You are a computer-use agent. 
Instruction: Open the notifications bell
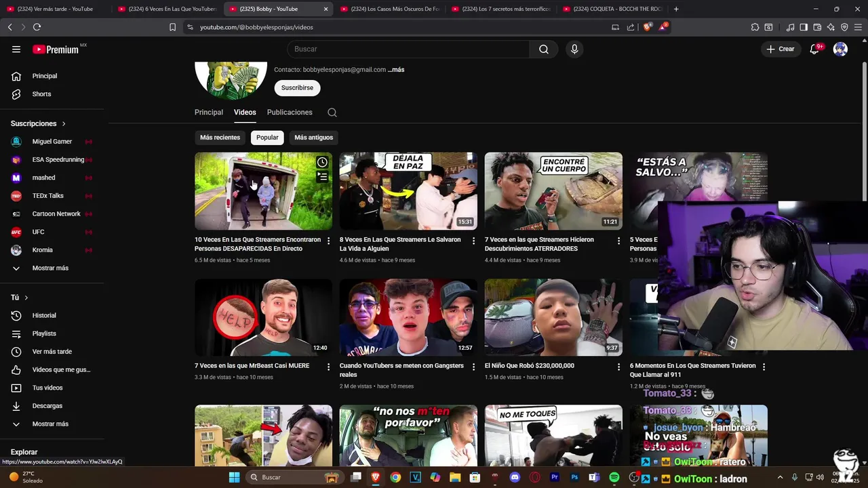(x=815, y=49)
